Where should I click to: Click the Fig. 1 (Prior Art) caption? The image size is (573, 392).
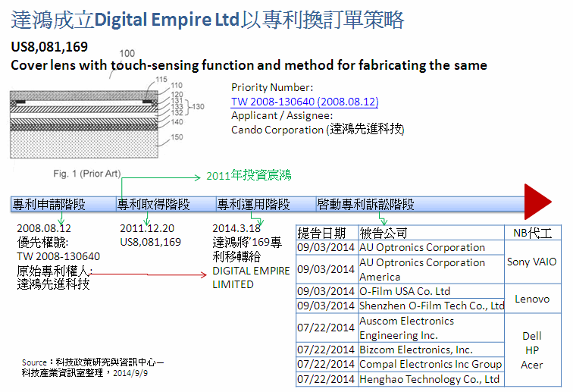87,174
